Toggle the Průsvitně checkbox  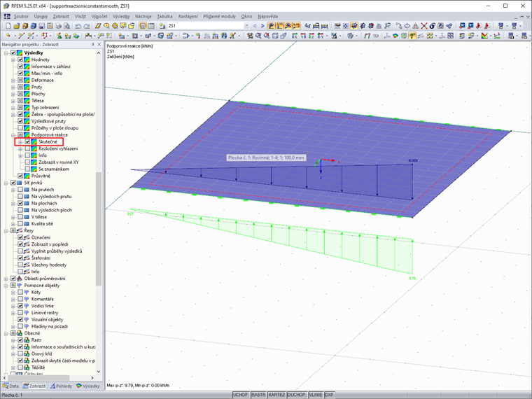pos(20,176)
